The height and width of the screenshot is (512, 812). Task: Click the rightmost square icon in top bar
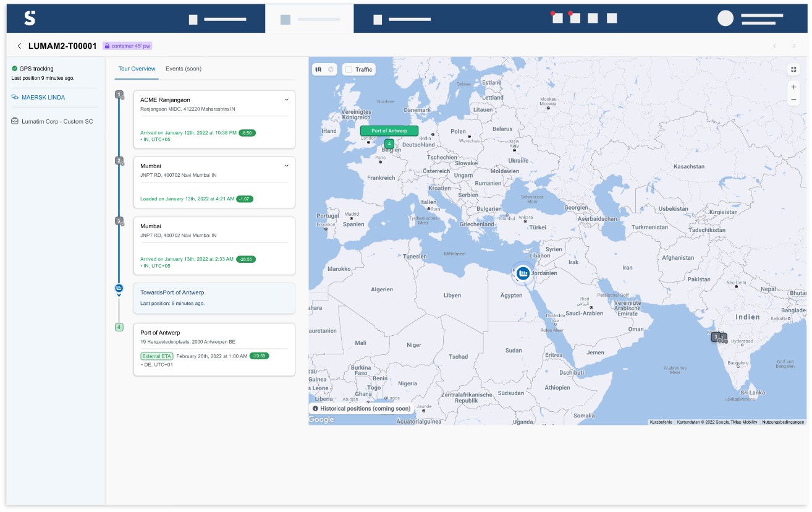[x=612, y=18]
